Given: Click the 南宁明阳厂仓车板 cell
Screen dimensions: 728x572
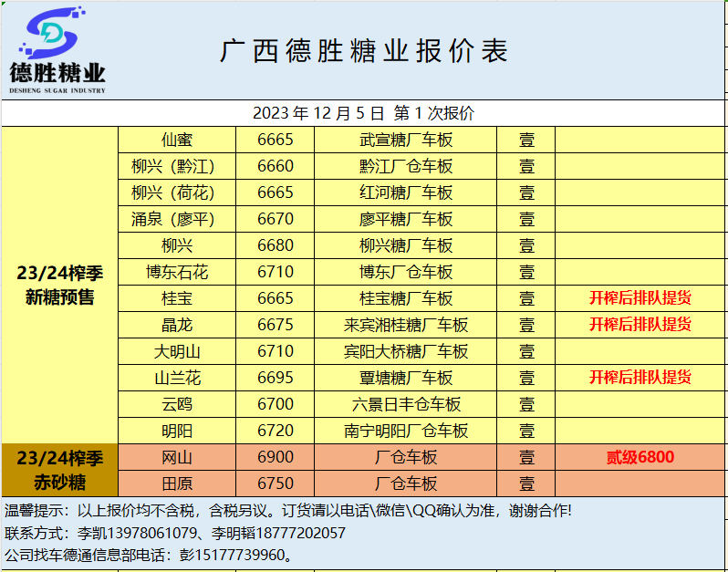Looking at the screenshot, I should tap(406, 431).
